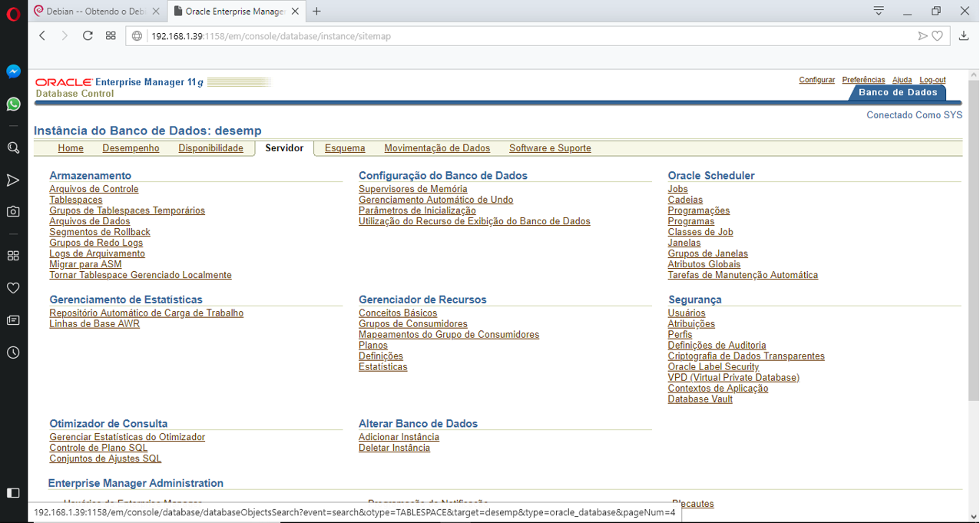Open the Jobs link under Oracle Scheduler
This screenshot has width=980, height=523.
677,189
